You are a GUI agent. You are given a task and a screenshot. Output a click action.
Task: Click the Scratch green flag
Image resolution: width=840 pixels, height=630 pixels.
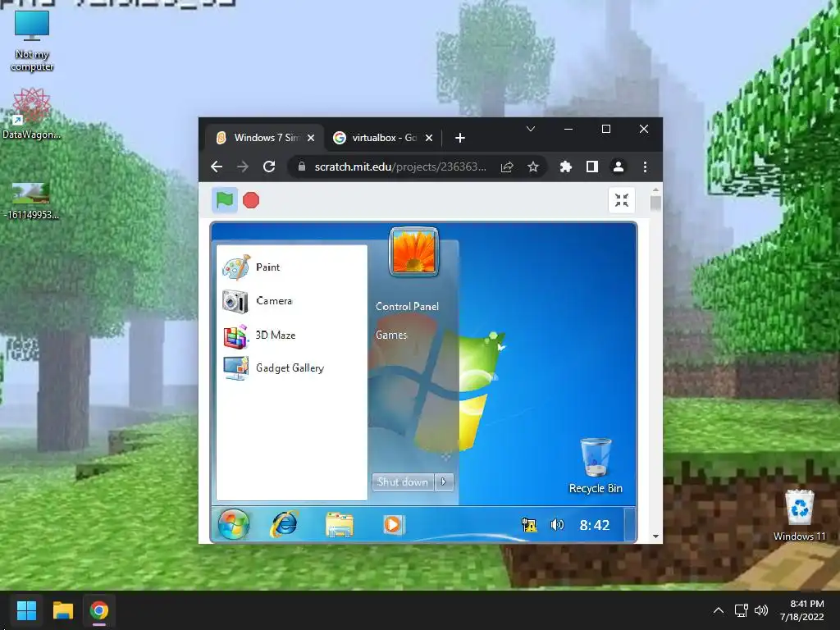click(x=225, y=200)
